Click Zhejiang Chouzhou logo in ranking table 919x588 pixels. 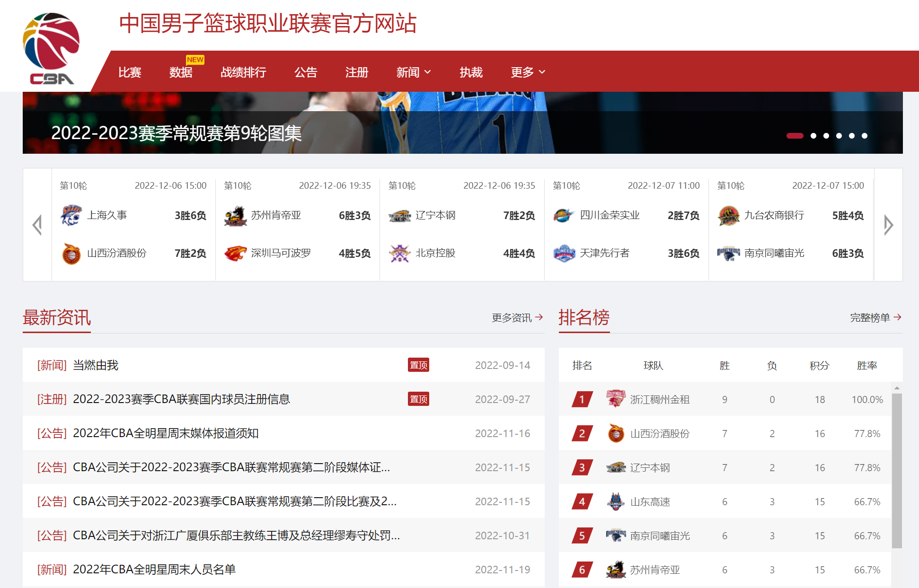coord(616,399)
